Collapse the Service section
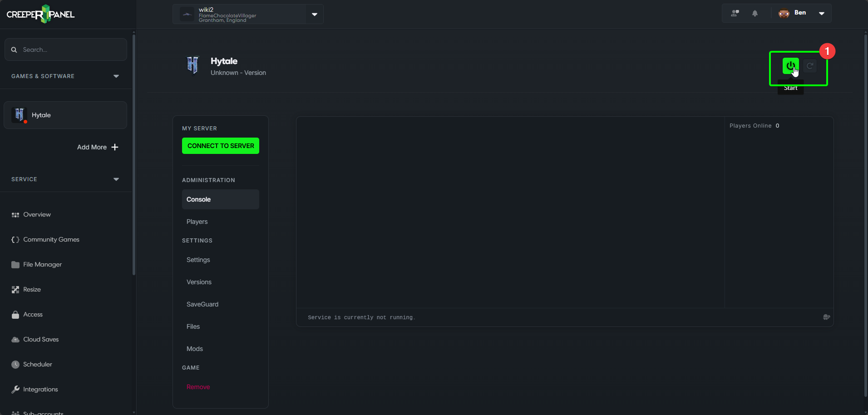The image size is (868, 415). (x=116, y=179)
